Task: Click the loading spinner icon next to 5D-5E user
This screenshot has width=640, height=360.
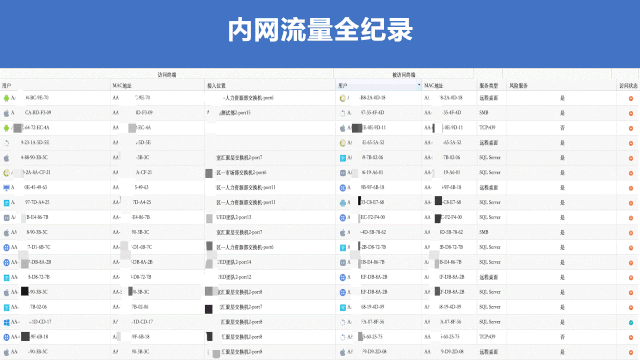Action: click(x=6, y=143)
